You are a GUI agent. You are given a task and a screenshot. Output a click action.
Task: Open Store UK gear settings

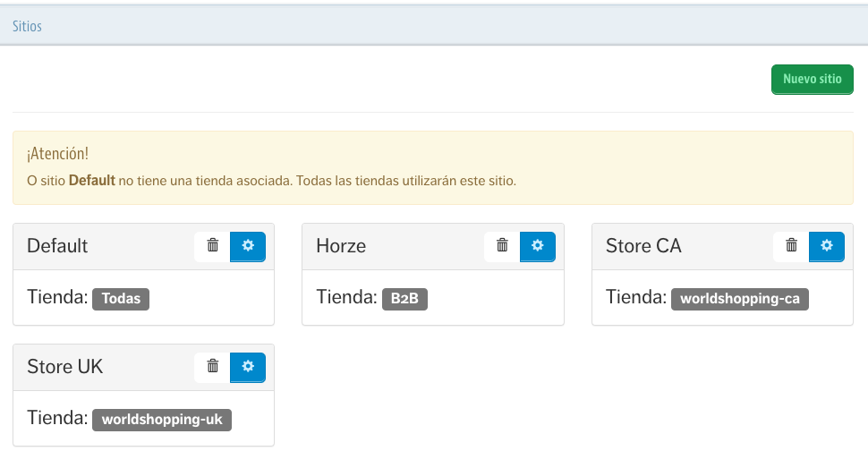coord(248,366)
